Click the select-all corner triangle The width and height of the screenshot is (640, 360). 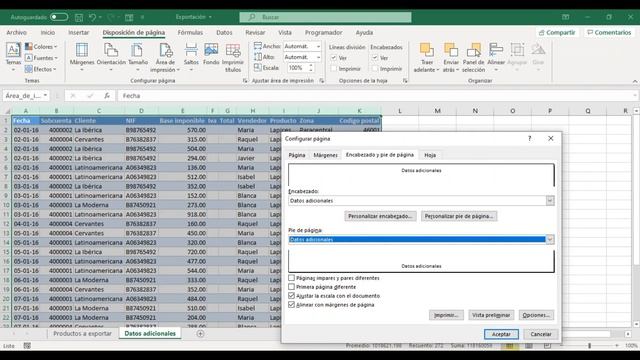pyautogui.click(x=7, y=111)
